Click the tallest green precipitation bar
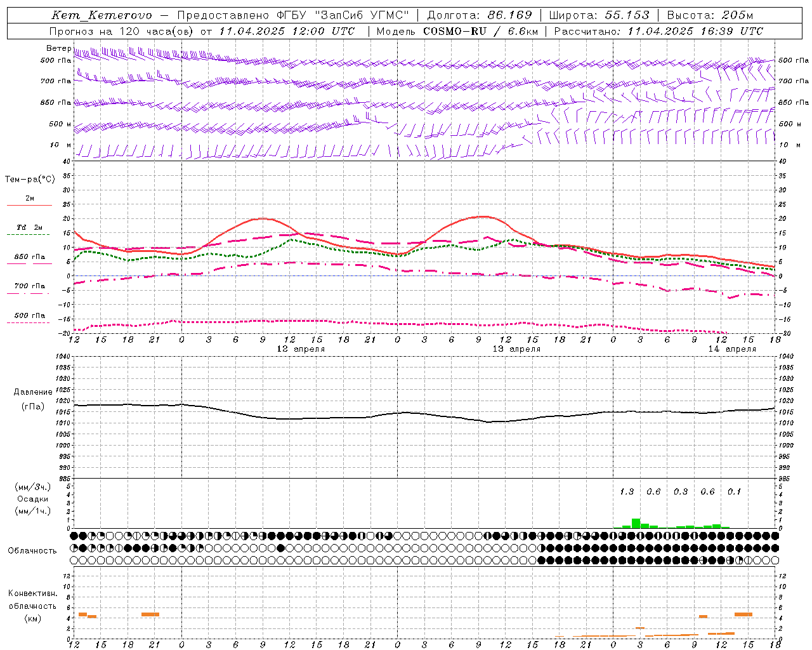This screenshot has width=812, height=650. 636,524
